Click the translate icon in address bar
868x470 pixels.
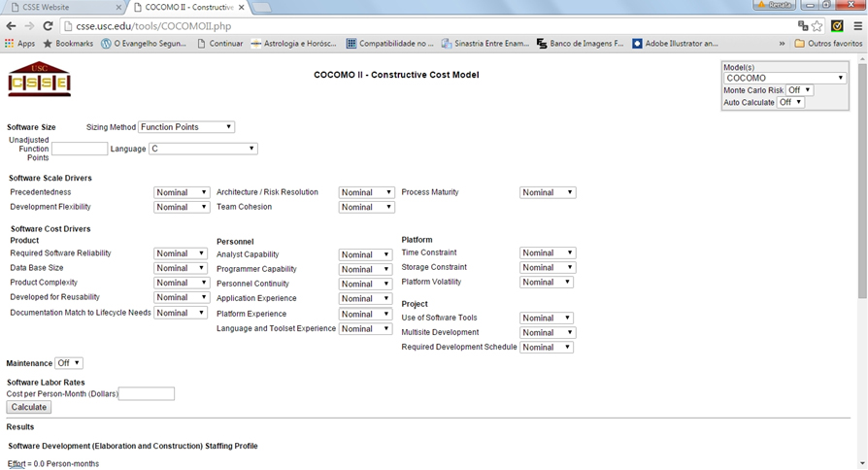pos(803,26)
